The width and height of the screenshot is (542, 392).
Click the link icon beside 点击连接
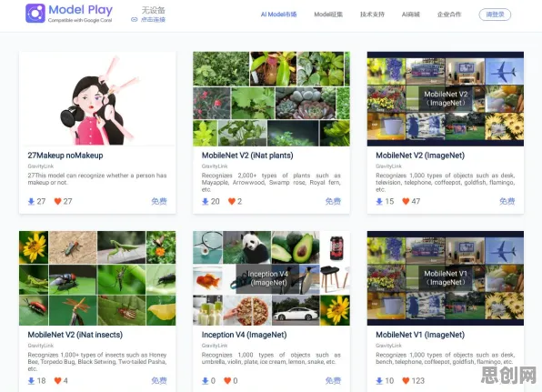pyautogui.click(x=134, y=20)
